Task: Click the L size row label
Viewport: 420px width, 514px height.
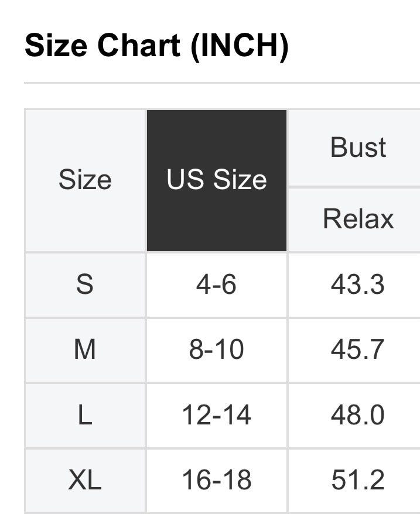Action: (85, 416)
